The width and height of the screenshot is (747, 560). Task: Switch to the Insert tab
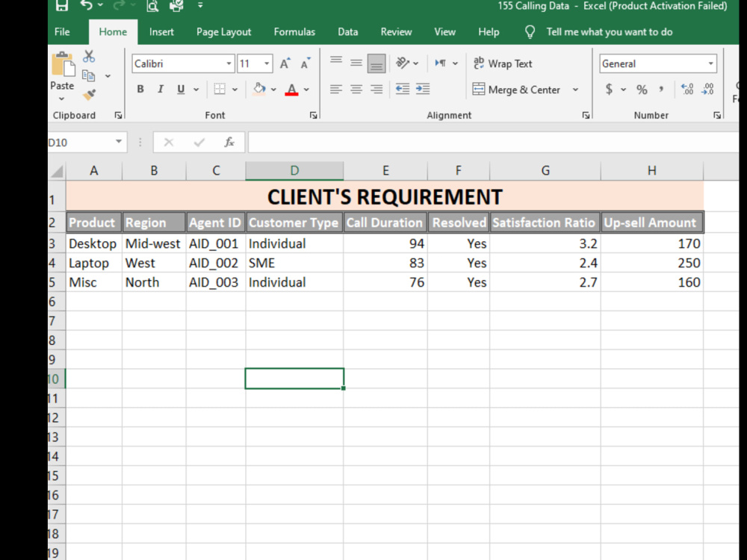161,32
